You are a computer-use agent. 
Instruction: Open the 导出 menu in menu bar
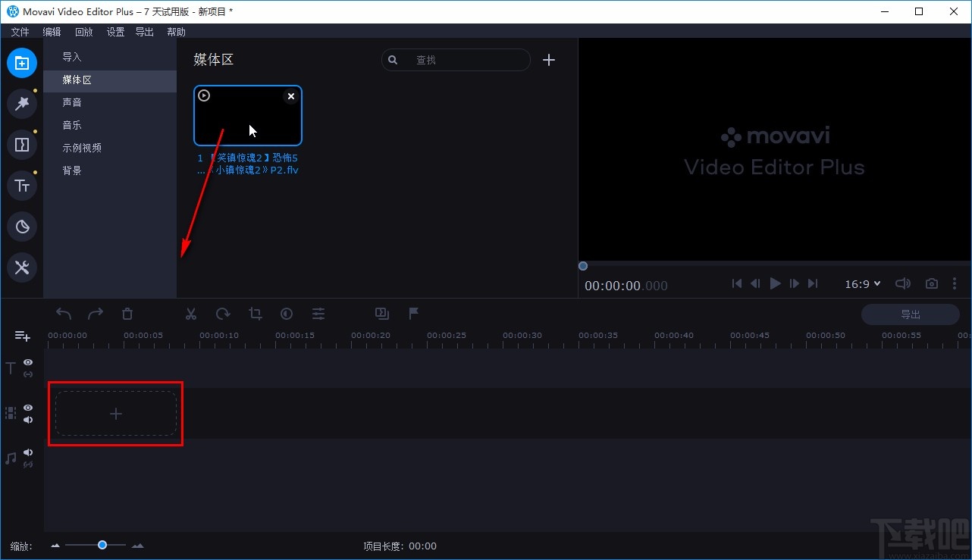coord(144,32)
